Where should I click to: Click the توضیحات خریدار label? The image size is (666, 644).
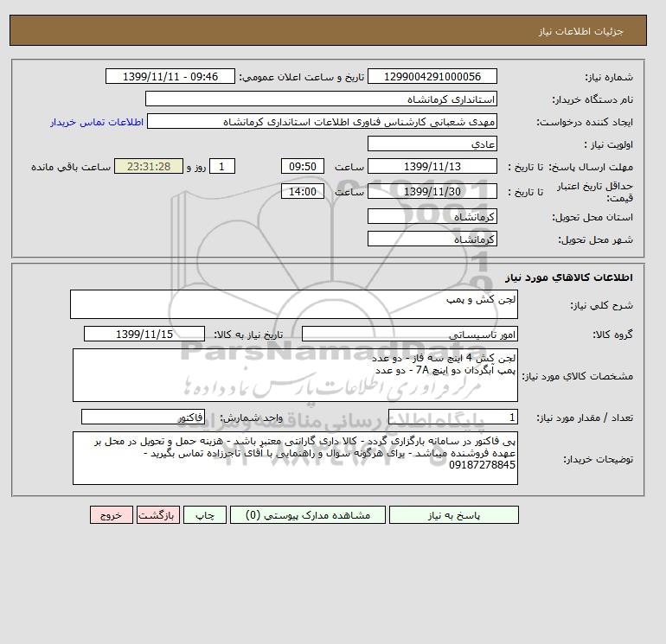click(x=598, y=459)
